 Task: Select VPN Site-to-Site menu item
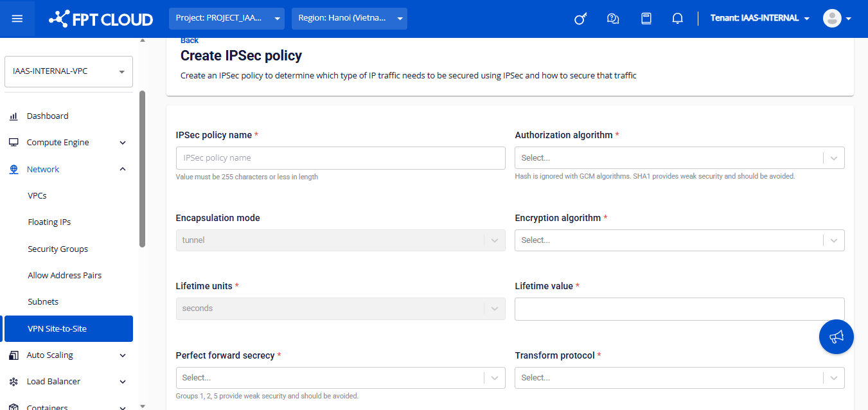coord(69,328)
